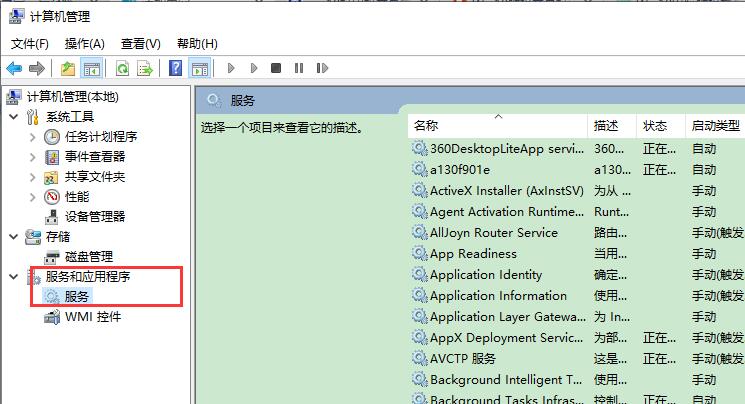
Task: Toggle the Show/Hide Console Tree icon
Action: (91, 68)
